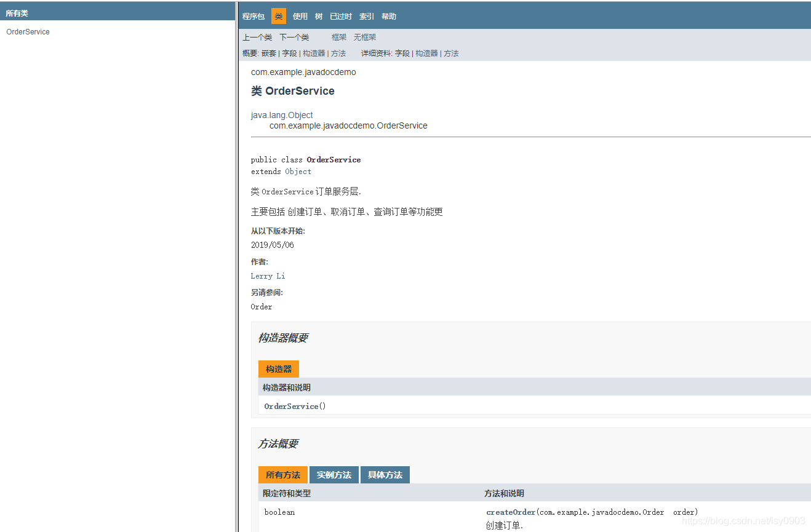Viewport: 811px width, 532px height.
Task: Click the 从以下版本开始 (Since) label
Action: click(278, 231)
